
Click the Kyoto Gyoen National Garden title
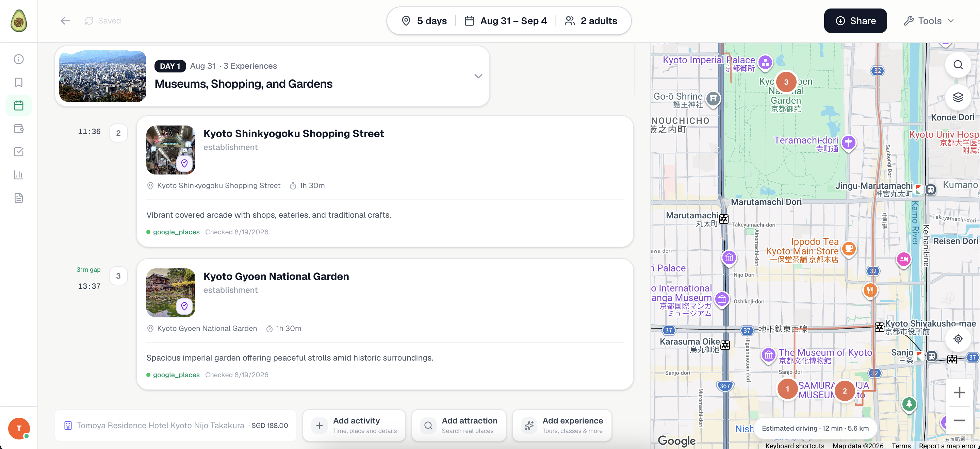[x=276, y=277]
